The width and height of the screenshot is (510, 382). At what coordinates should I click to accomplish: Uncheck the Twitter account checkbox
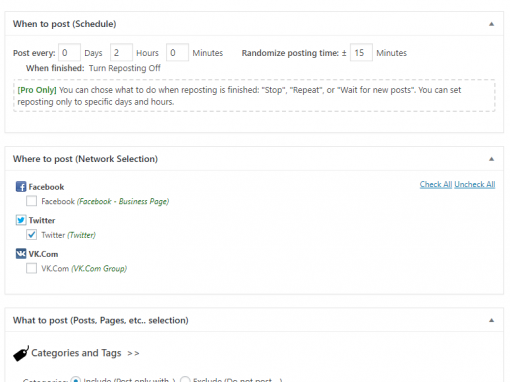pos(31,235)
